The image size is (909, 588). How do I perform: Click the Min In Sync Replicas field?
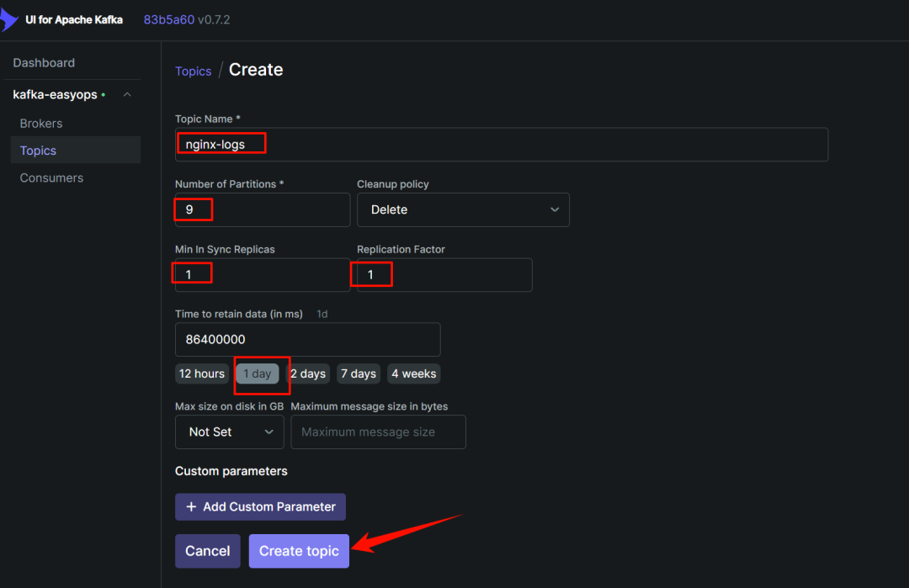(263, 274)
